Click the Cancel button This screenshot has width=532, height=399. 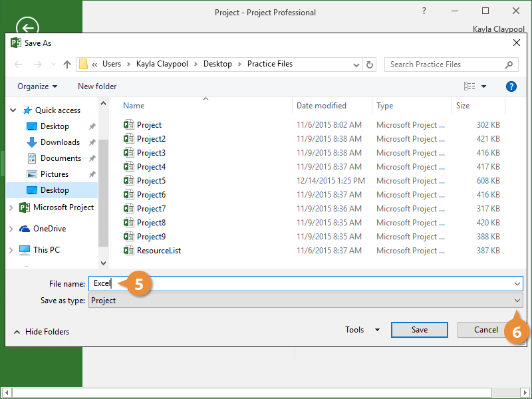(x=485, y=330)
